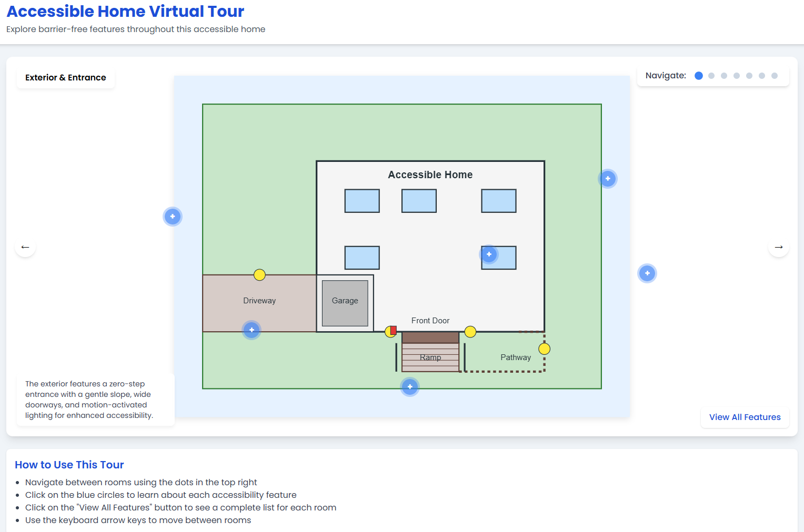Click the Accessible Home Virtual Tour heading
Image resolution: width=804 pixels, height=532 pixels.
125,11
